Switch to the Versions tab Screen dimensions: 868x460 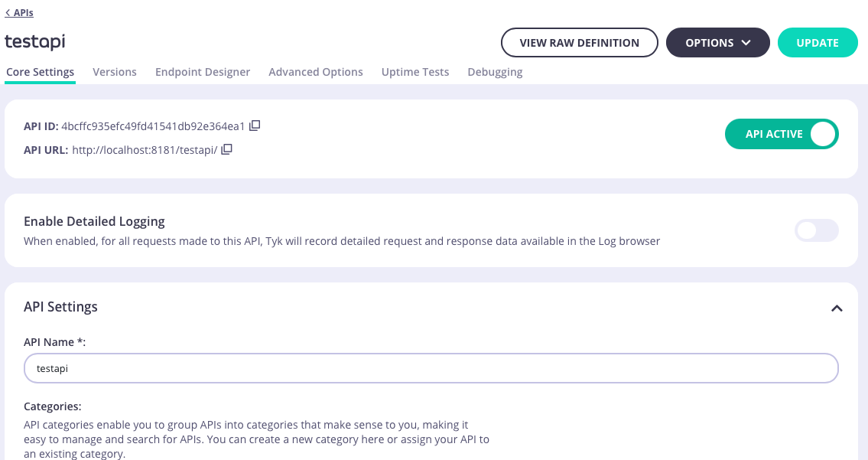tap(115, 72)
